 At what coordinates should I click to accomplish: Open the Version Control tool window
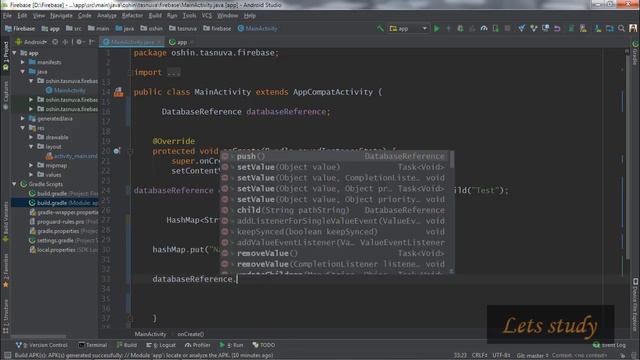tap(42, 345)
